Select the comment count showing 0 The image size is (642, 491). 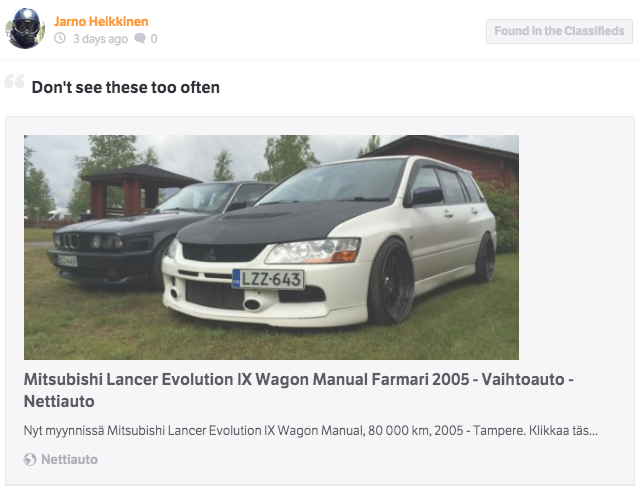[x=154, y=39]
